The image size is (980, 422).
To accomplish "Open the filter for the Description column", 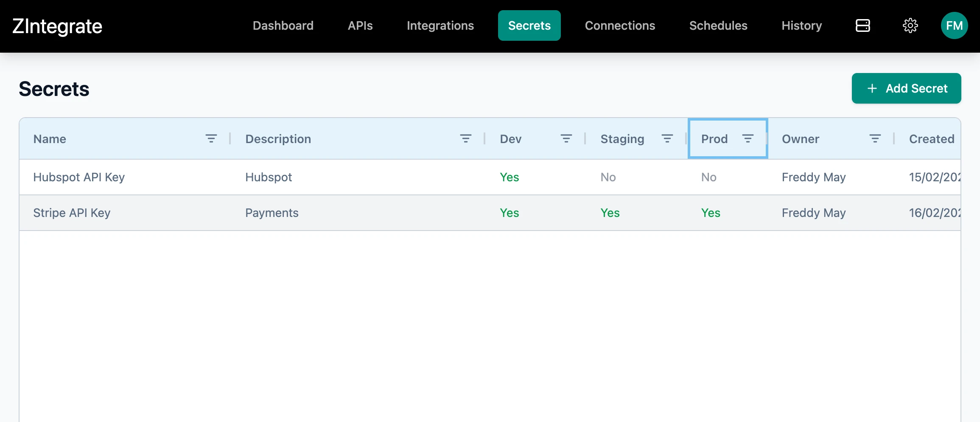I will pyautogui.click(x=465, y=138).
